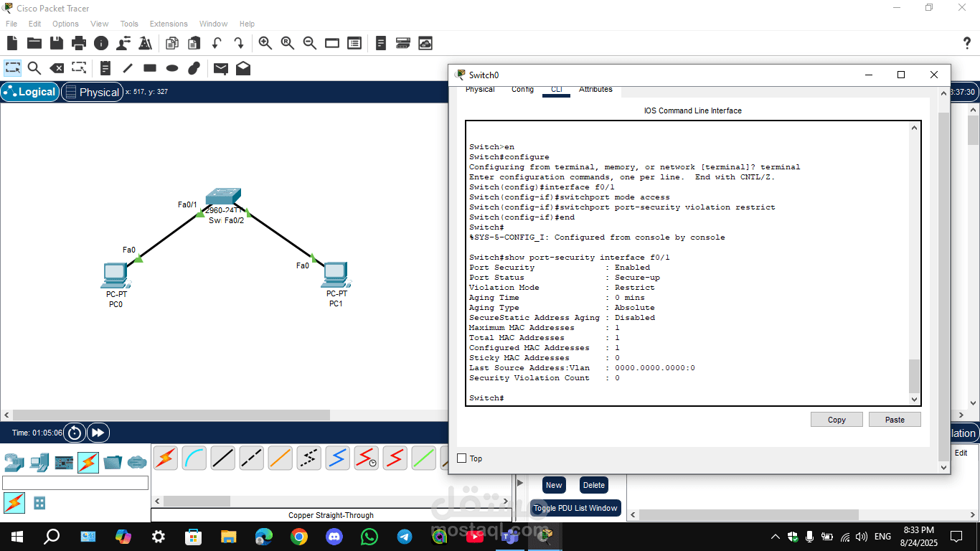Reset the workspace zoom
The height and width of the screenshot is (551, 980).
[288, 43]
